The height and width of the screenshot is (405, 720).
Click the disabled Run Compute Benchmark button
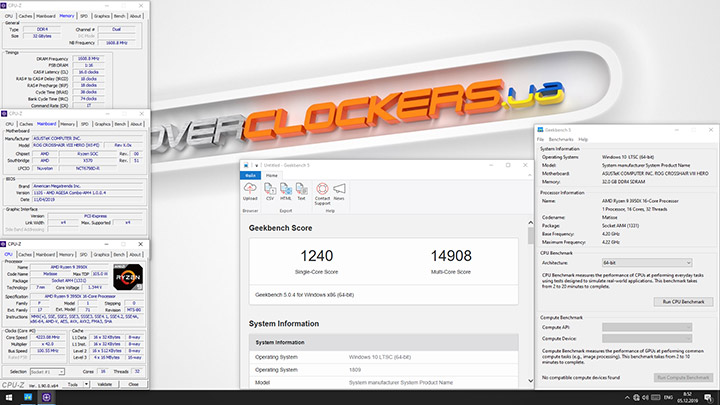[683, 377]
